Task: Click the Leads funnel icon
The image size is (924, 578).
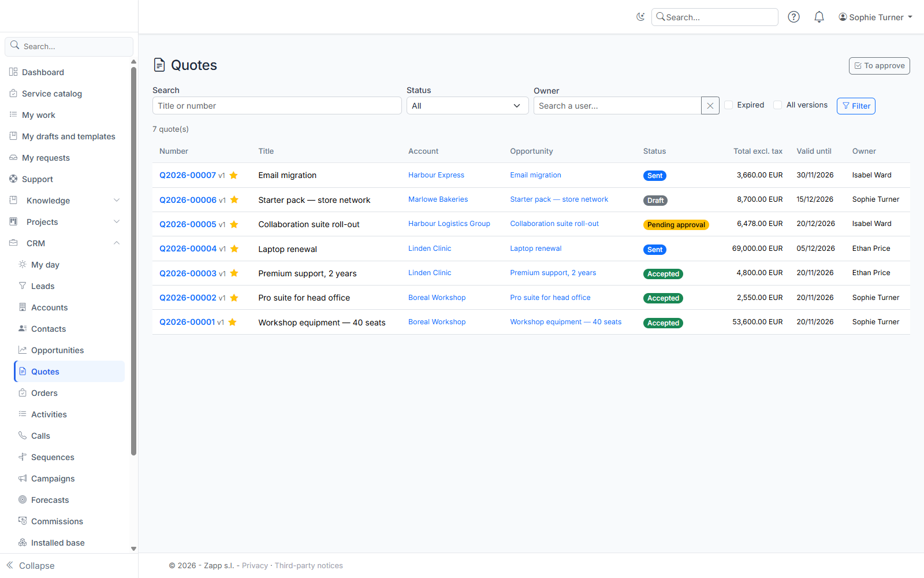Action: click(x=23, y=286)
